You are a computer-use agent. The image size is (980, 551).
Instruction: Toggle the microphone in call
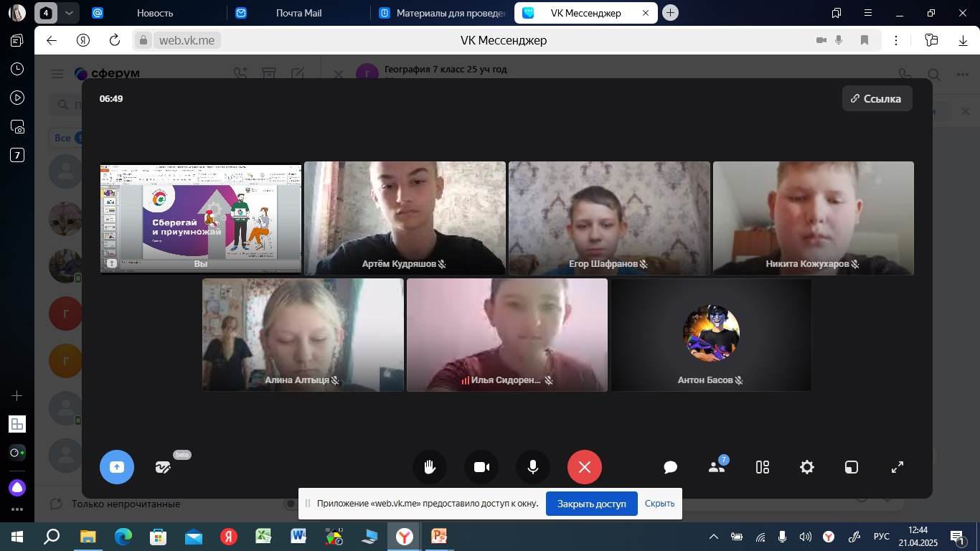533,467
